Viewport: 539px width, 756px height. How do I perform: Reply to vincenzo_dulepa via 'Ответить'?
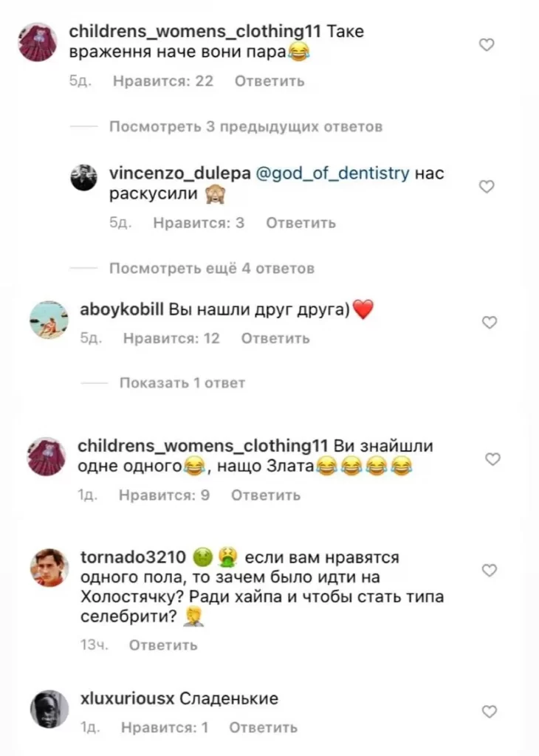click(301, 223)
